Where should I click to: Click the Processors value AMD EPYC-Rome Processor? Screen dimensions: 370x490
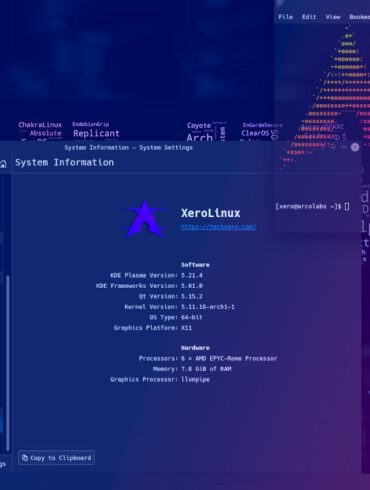229,358
